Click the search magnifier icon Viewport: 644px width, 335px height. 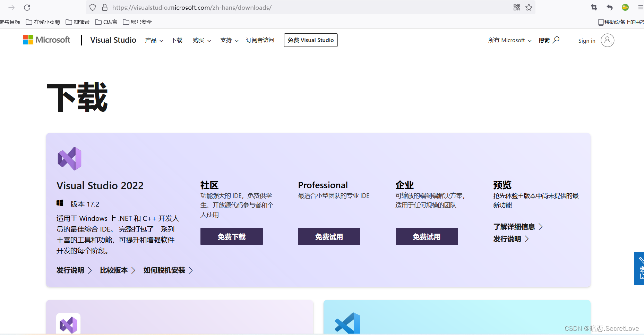(x=556, y=40)
